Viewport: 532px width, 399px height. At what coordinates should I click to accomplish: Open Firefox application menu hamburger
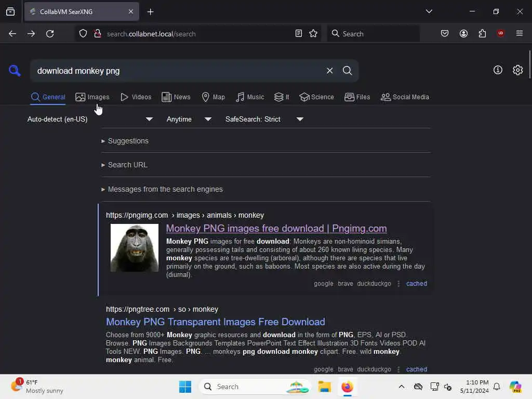[519, 33]
